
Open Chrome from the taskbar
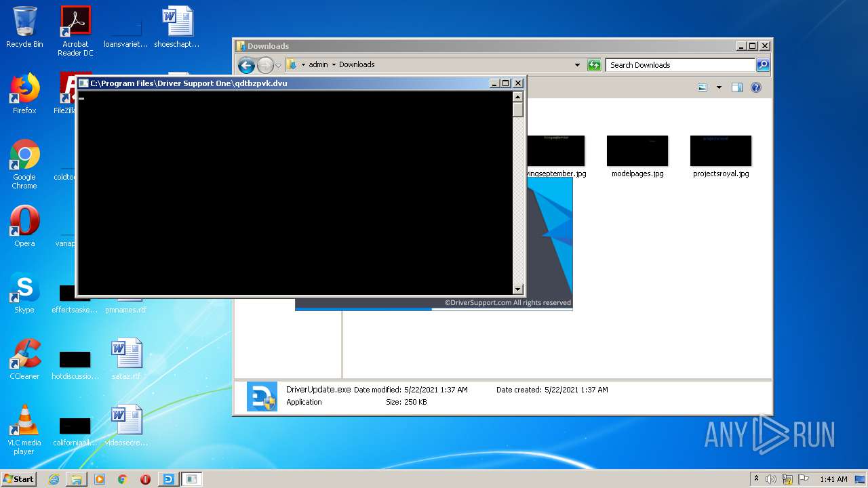point(123,479)
